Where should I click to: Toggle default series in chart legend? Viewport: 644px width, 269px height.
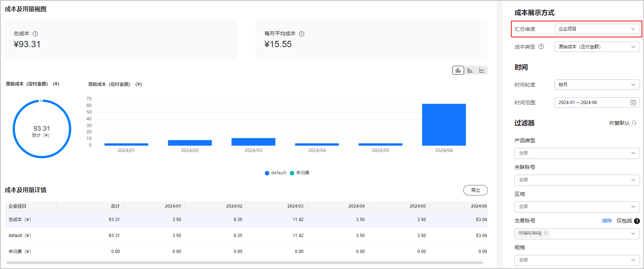[275, 173]
